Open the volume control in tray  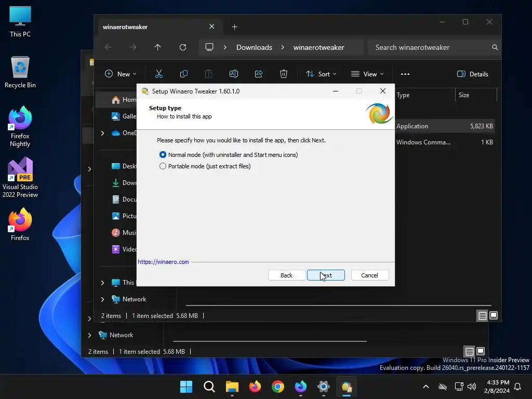click(472, 387)
